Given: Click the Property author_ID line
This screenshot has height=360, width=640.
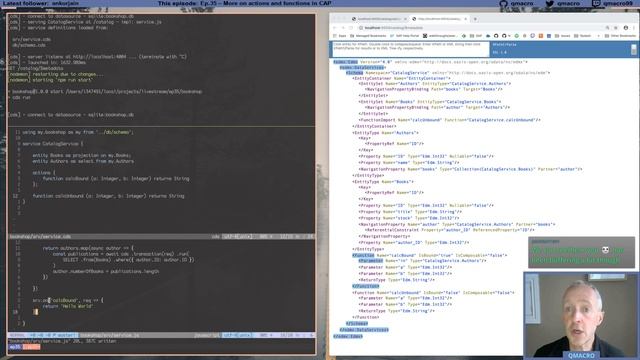Looking at the screenshot, I should pos(414,242).
